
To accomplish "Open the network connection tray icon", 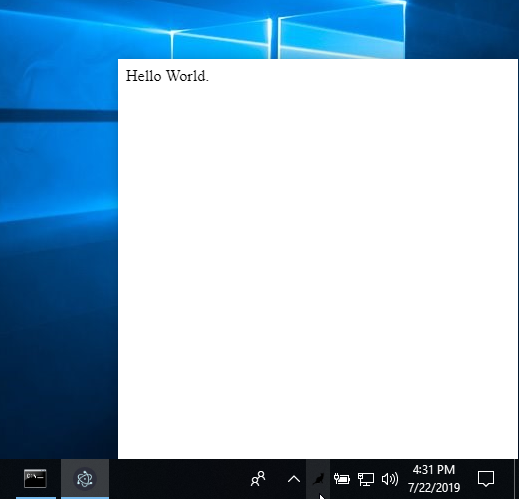I will tap(366, 479).
